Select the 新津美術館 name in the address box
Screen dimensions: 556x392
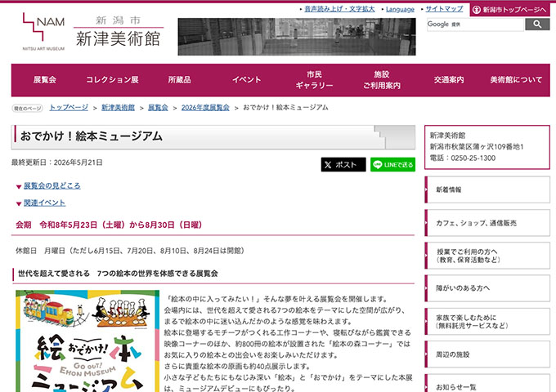tap(447, 136)
